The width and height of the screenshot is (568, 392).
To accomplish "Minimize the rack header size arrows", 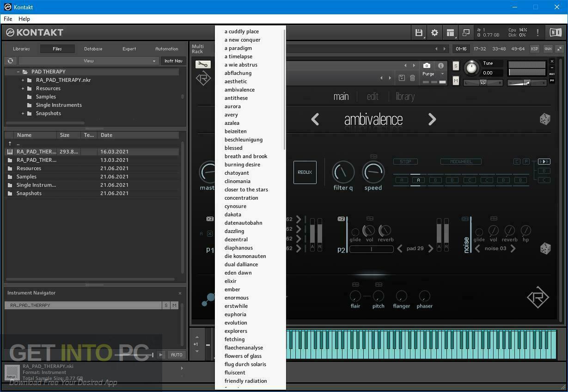I will (x=559, y=49).
